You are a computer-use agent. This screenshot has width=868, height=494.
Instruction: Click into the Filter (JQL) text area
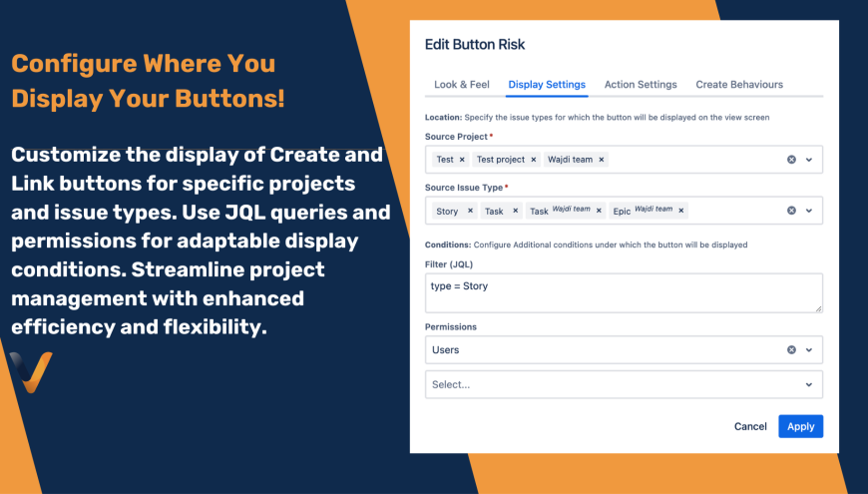tap(624, 293)
